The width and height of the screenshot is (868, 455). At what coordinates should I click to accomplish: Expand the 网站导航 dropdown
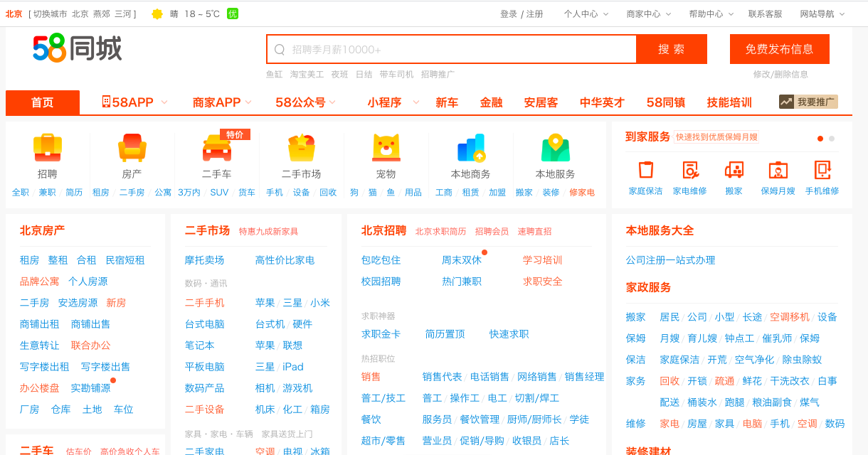pos(819,13)
